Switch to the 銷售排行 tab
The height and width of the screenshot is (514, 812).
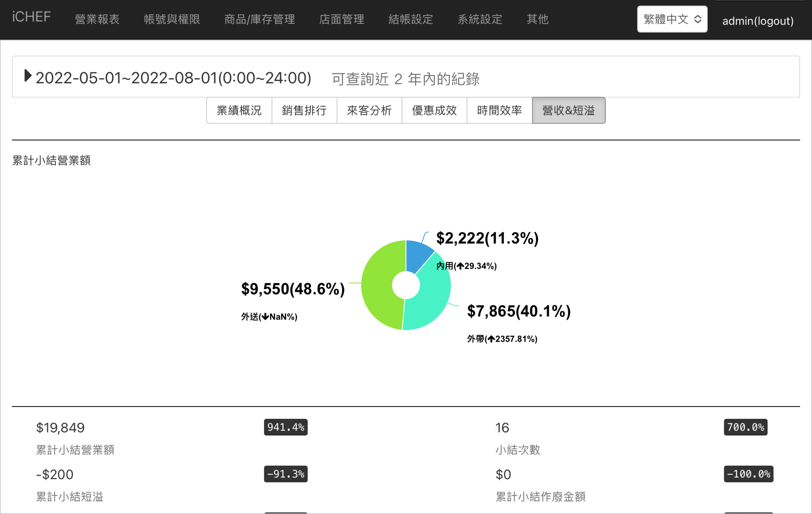click(304, 110)
